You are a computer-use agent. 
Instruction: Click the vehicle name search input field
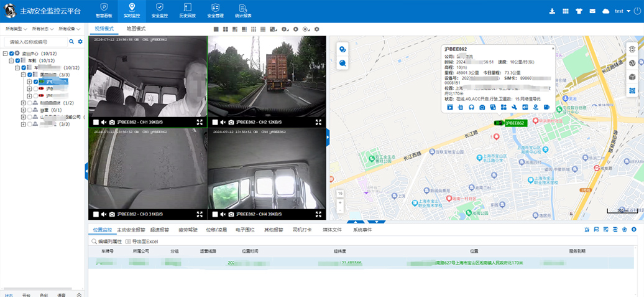pos(36,42)
